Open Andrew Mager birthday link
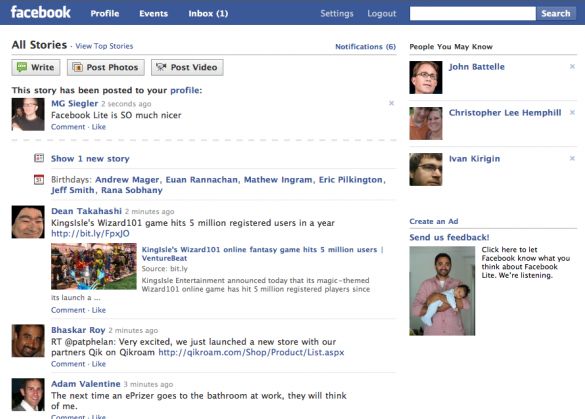This screenshot has height=419, width=585. (x=127, y=179)
